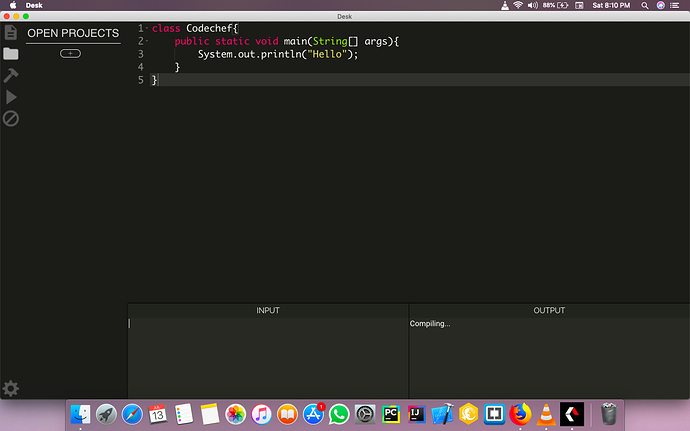
Task: Add a project with the plus button
Action: [x=70, y=53]
